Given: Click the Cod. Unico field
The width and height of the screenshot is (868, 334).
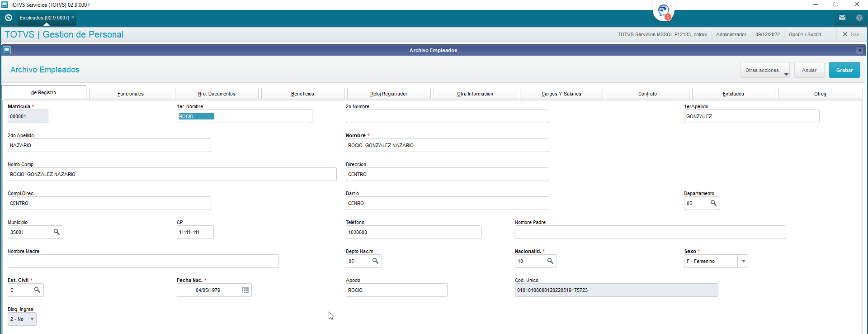Looking at the screenshot, I should coord(617,290).
